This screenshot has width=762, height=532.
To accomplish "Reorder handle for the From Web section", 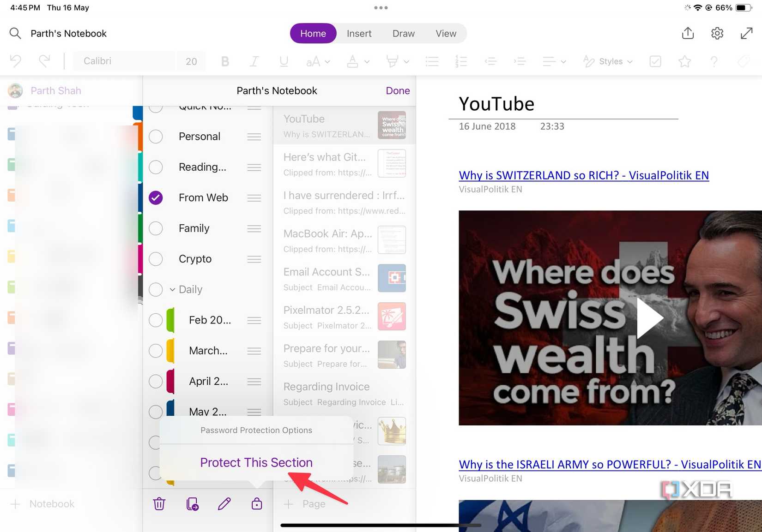I will tap(254, 198).
